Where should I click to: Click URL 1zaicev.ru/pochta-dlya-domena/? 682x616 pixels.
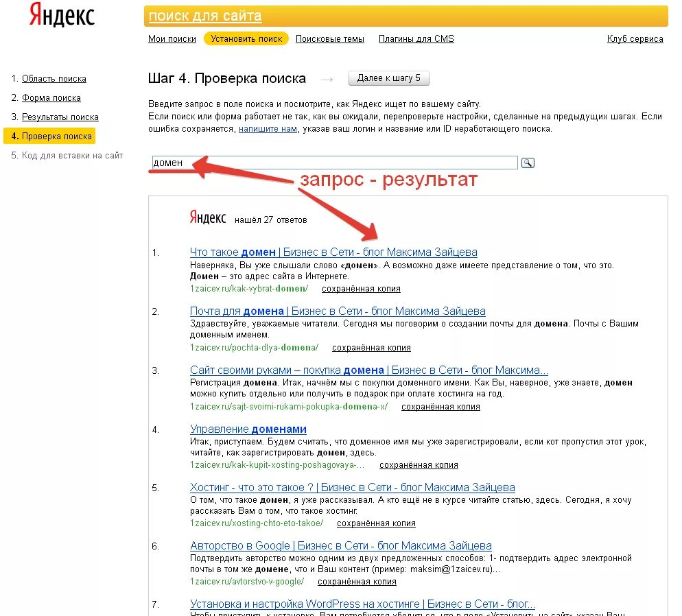[x=254, y=348]
